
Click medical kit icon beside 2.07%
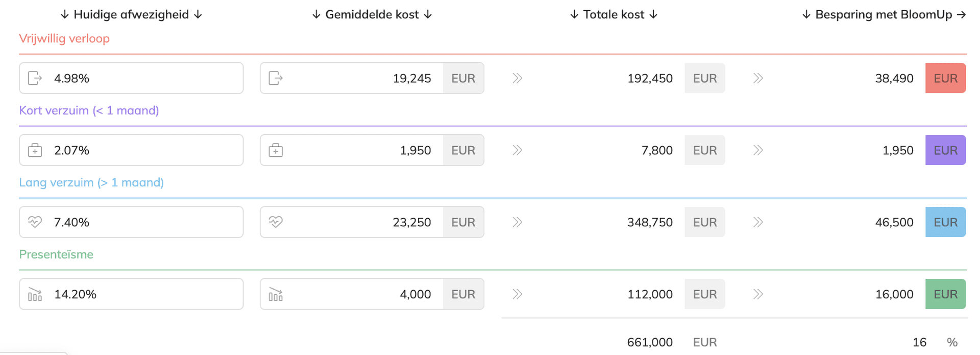tap(35, 150)
